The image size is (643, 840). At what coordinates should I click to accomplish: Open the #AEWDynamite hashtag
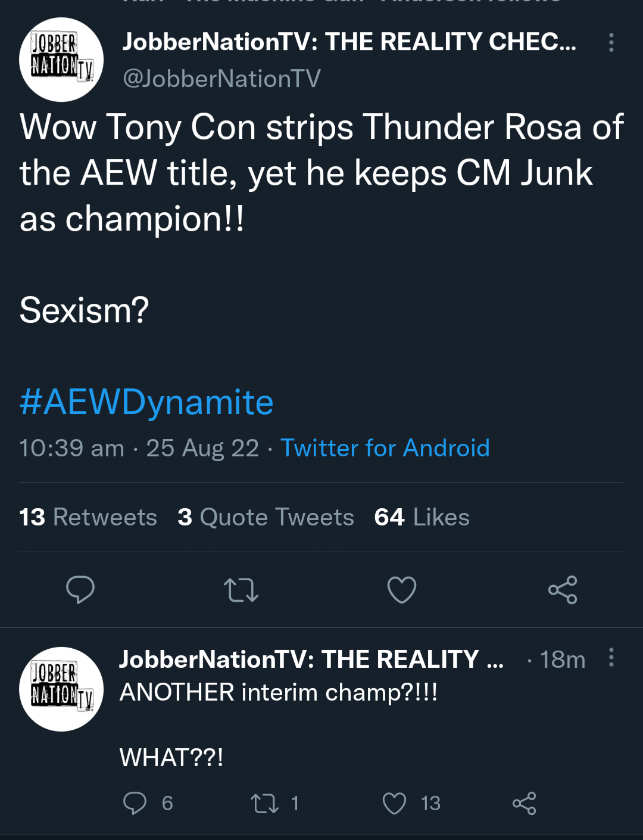click(x=146, y=402)
